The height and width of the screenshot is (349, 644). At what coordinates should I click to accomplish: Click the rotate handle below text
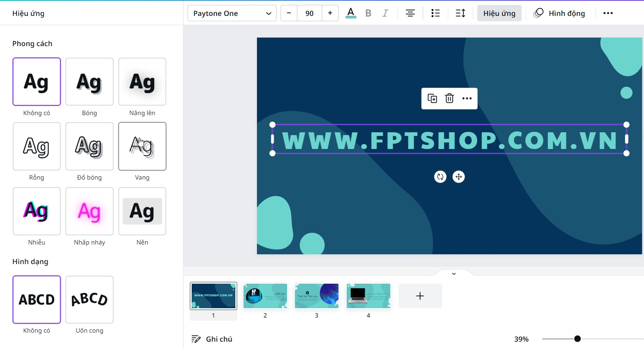[x=440, y=177]
